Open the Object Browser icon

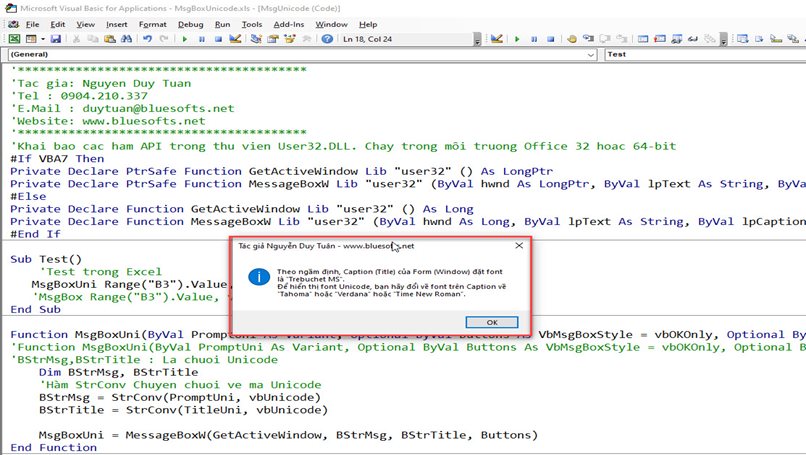pos(290,39)
